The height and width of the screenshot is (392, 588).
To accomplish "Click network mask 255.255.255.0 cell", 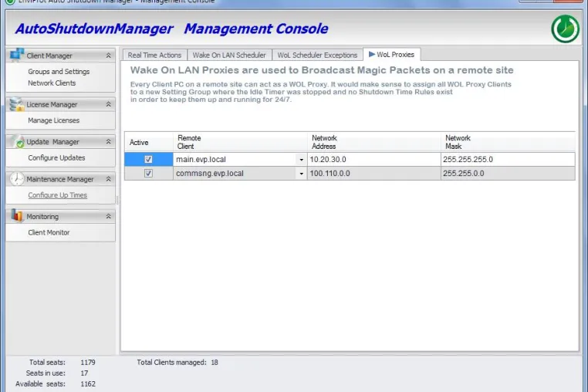I will pyautogui.click(x=508, y=160).
